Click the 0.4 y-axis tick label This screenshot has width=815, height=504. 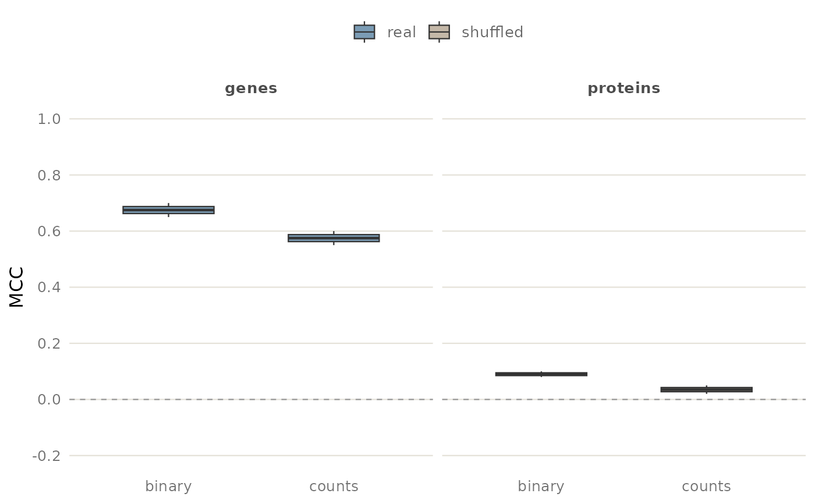(48, 288)
